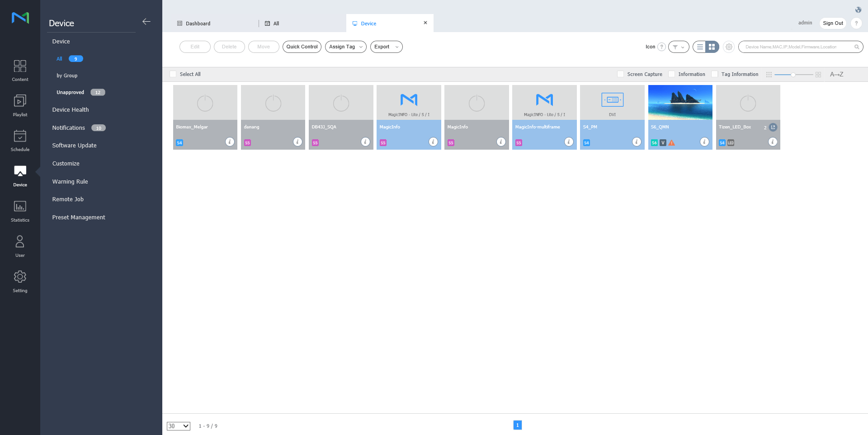
Task: Open the User management section
Action: point(20,246)
